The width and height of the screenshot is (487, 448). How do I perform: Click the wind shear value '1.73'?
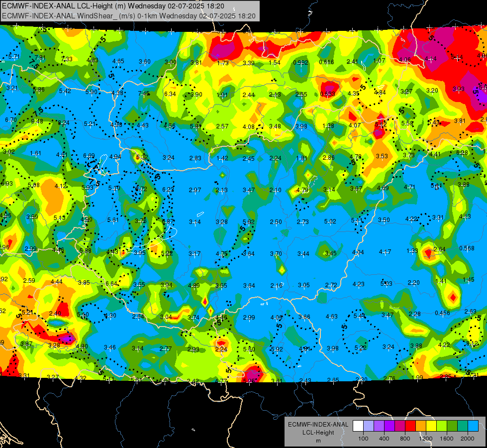pos(223,63)
